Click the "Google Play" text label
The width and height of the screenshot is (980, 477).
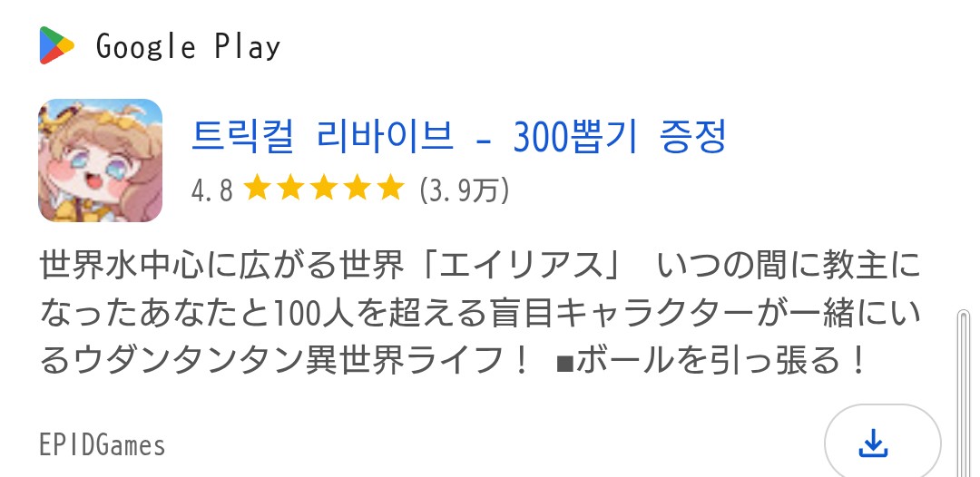188,46
